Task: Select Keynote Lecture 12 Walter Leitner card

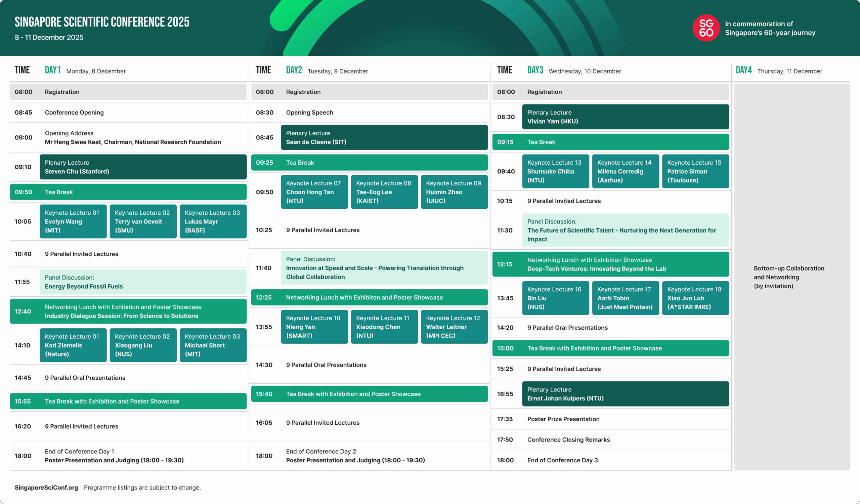Action: (454, 327)
